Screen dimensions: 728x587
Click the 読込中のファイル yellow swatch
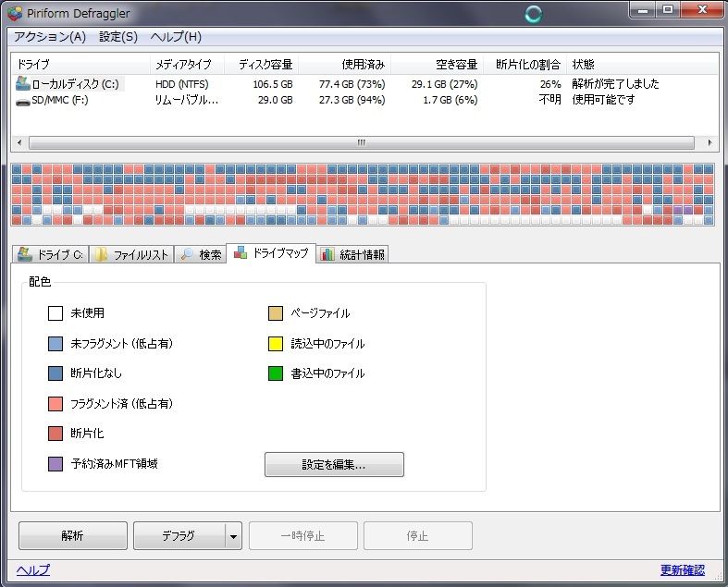[x=276, y=343]
